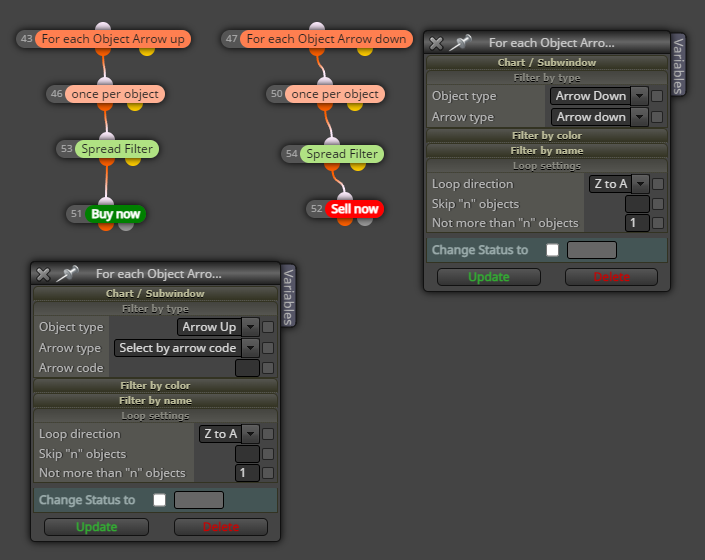The height and width of the screenshot is (560, 705).
Task: Click the Arrow code input field
Action: click(247, 368)
